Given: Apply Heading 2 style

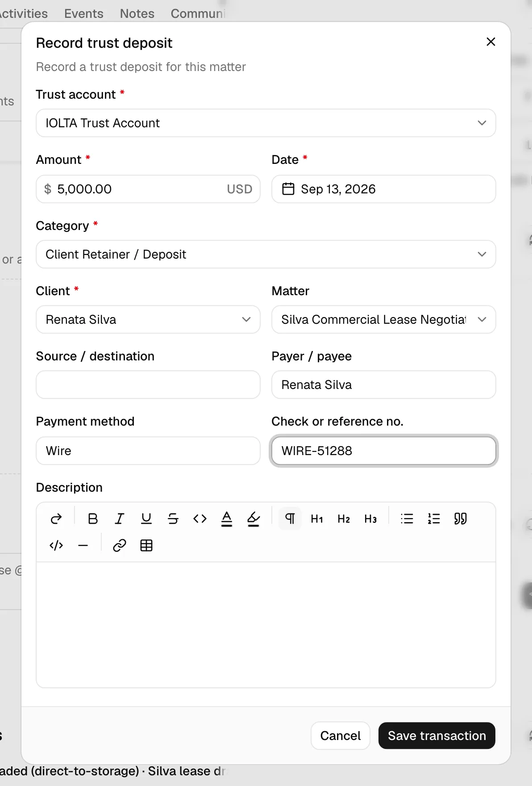Looking at the screenshot, I should 344,518.
